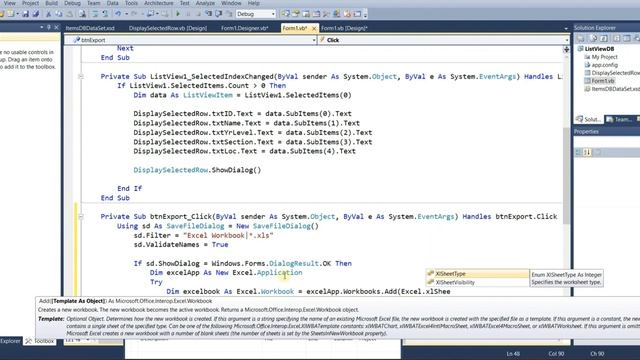Image resolution: width=640 pixels, height=360 pixels.
Task: Open the Tools menu
Action: (x=131, y=3)
